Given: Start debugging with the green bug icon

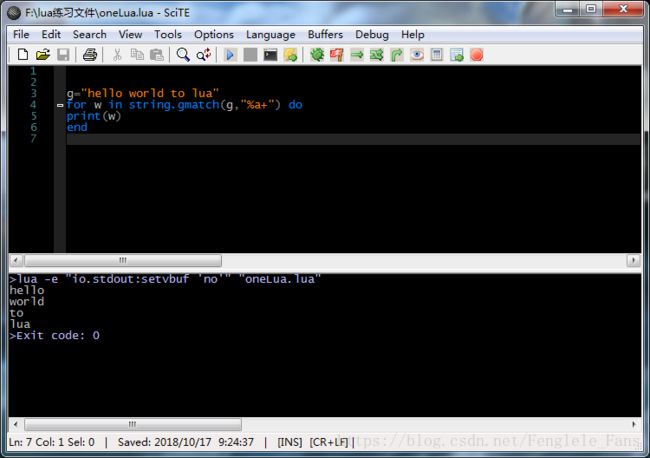Looking at the screenshot, I should [x=317, y=55].
